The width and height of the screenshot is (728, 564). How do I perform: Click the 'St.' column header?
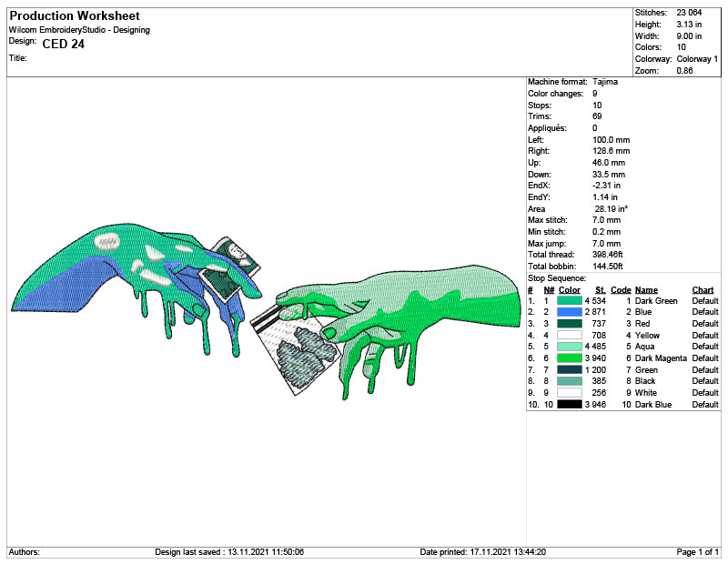point(601,289)
